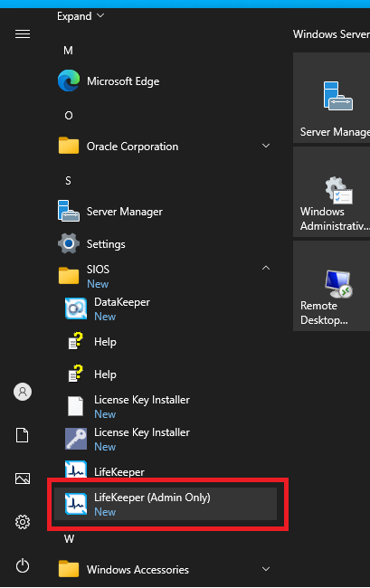Open the Settings gear in left sidebar

click(x=23, y=522)
